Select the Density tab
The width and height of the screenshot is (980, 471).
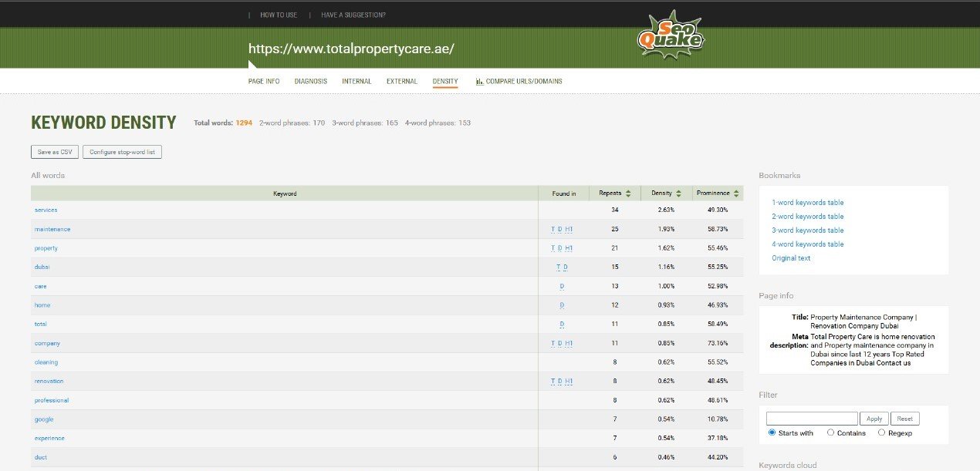(445, 81)
